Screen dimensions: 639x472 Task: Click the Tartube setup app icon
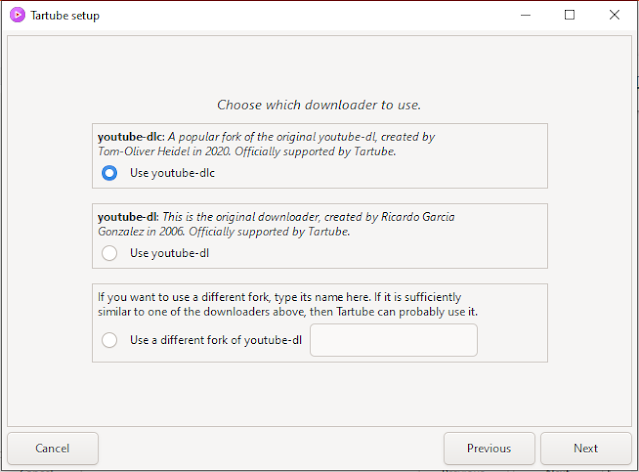click(x=18, y=15)
